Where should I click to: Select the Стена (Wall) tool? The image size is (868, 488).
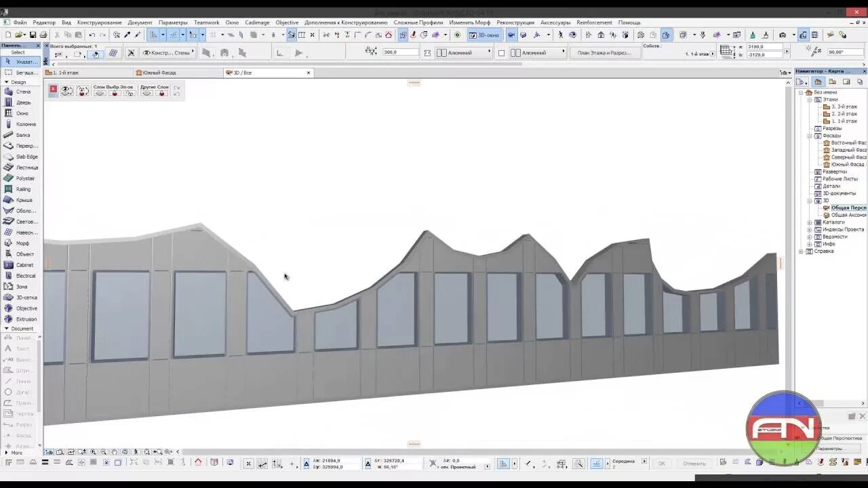(x=20, y=91)
